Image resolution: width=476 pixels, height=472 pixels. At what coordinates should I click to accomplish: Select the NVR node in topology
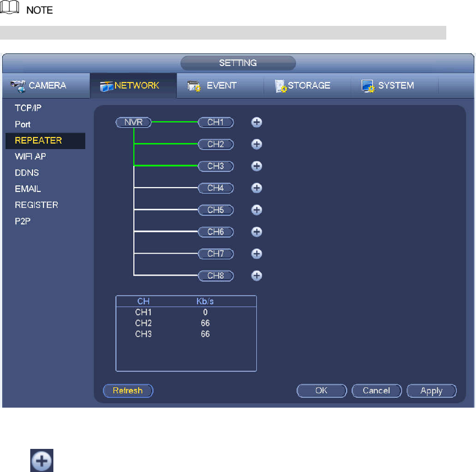point(134,122)
